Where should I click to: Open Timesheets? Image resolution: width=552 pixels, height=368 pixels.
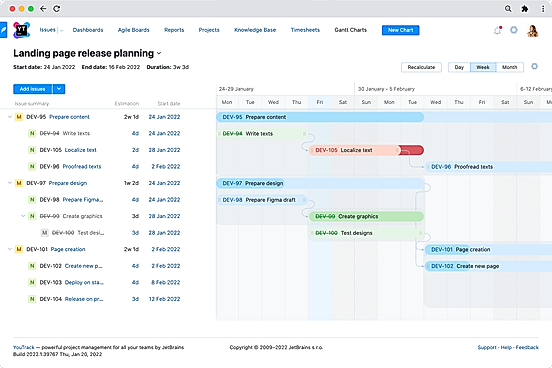pos(305,30)
